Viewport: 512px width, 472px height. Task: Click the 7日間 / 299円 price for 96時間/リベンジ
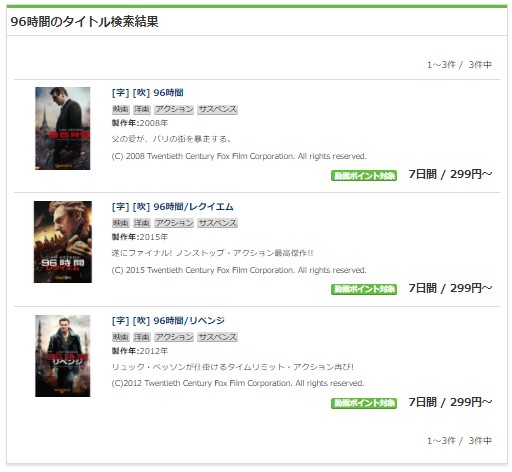click(x=450, y=402)
